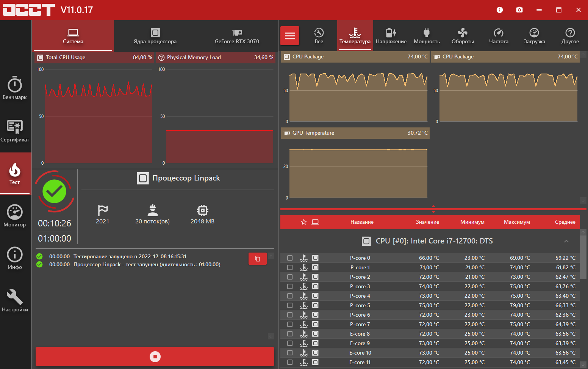This screenshot has width=588, height=369.
Task: Tick the P-core 1 checkbox
Action: coord(290,267)
